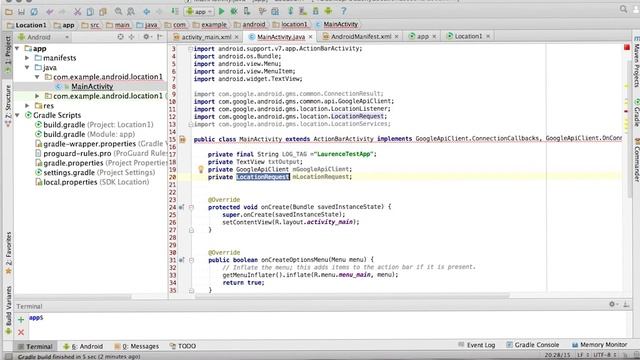This screenshot has height=360, width=640.
Task: Select local.properties file
Action: pyautogui.click(x=92, y=182)
